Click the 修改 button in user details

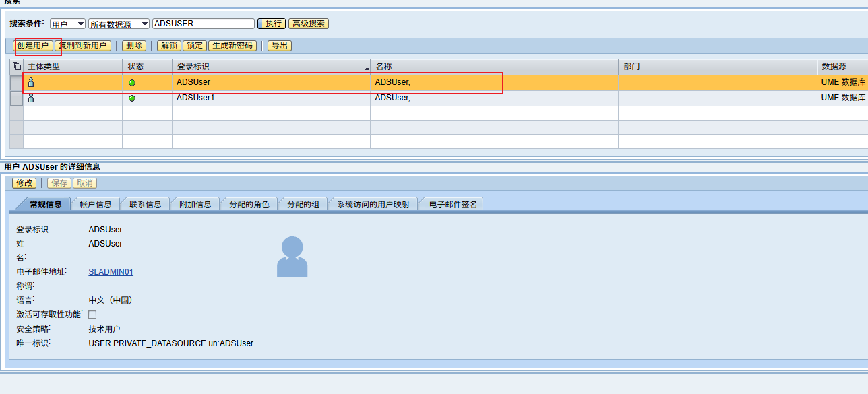point(24,183)
